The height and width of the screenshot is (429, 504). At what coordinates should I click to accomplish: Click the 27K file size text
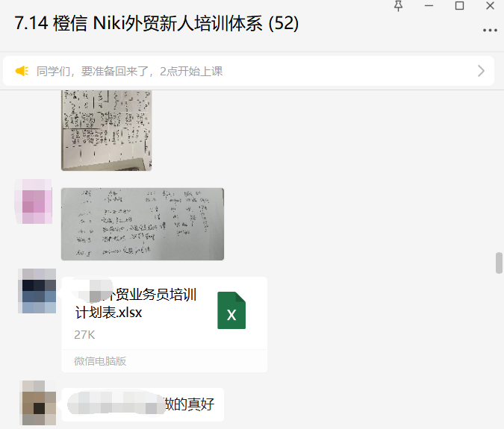pos(84,335)
